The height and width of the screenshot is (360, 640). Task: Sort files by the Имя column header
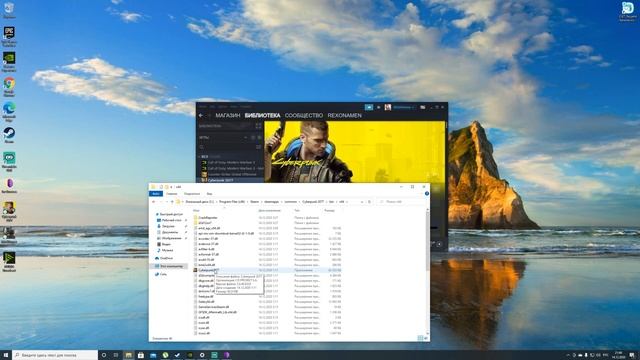(196, 211)
